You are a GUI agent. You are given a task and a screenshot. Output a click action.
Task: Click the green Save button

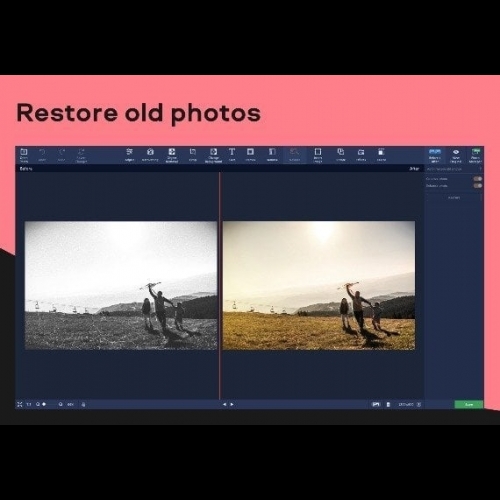pyautogui.click(x=469, y=404)
